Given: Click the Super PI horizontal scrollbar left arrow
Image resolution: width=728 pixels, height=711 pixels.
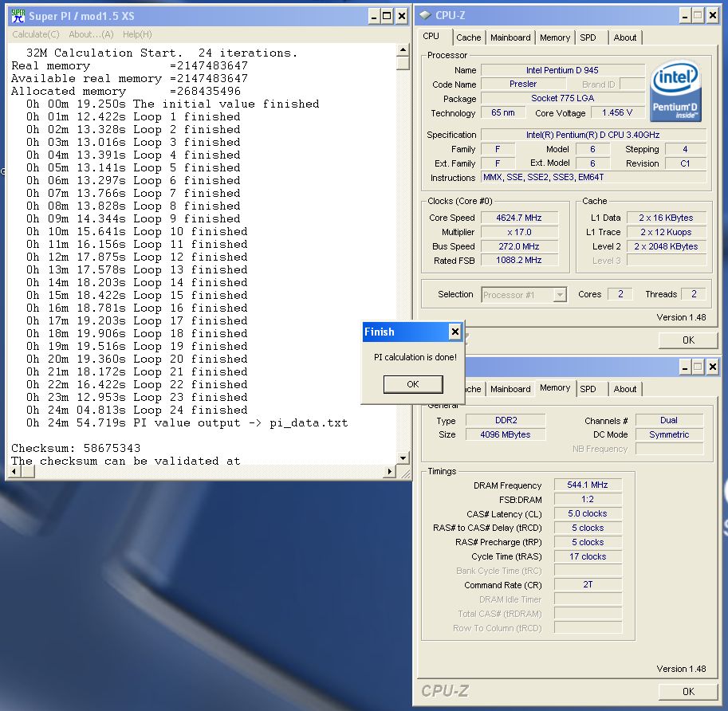Looking at the screenshot, I should [x=14, y=472].
